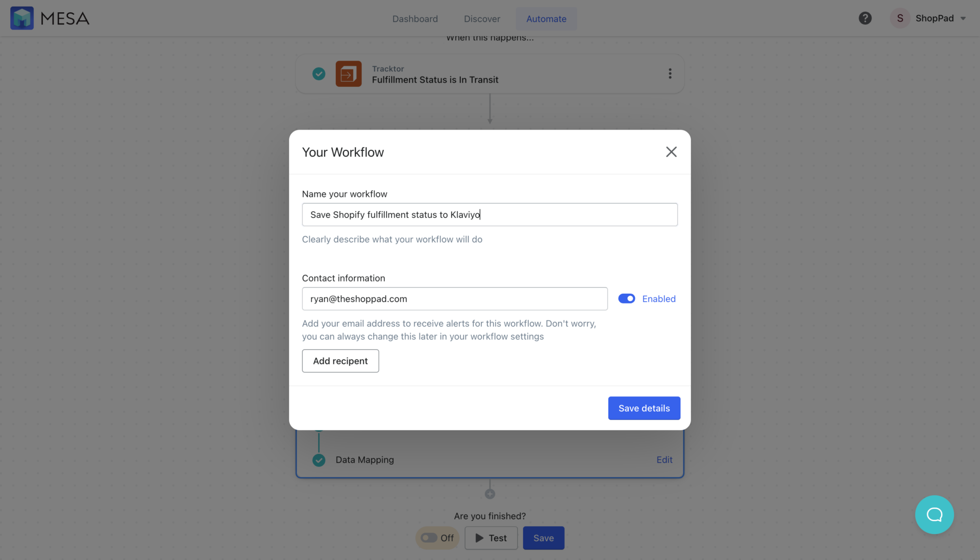Click the green checkmark beside Data Mapping

pyautogui.click(x=319, y=460)
